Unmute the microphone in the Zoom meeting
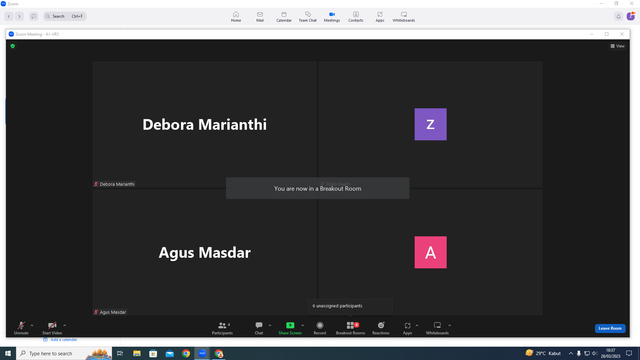Viewport: 640px width, 360px height. click(x=21, y=328)
